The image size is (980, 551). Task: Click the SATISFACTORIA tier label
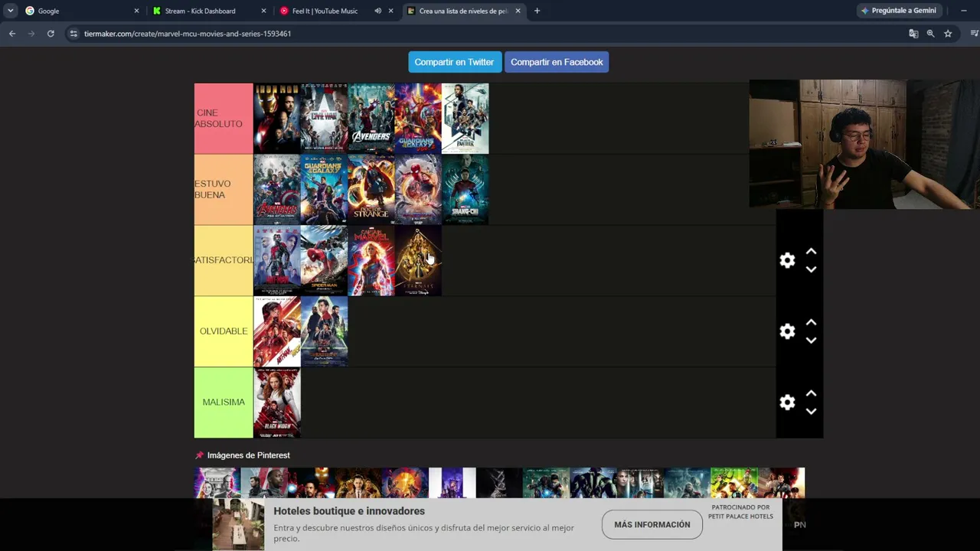tap(224, 260)
